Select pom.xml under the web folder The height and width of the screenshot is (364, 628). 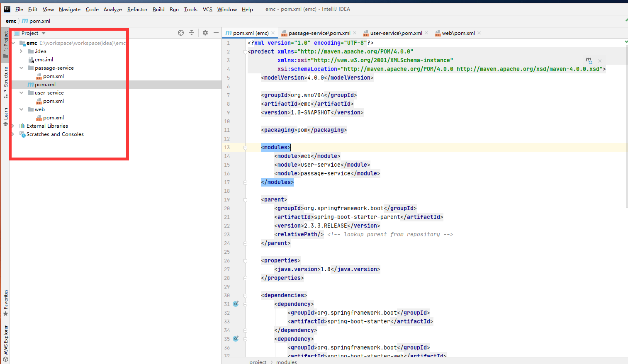53,118
